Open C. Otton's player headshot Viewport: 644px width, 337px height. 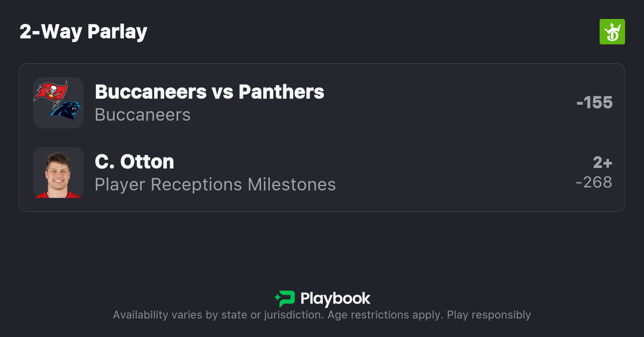(x=58, y=172)
